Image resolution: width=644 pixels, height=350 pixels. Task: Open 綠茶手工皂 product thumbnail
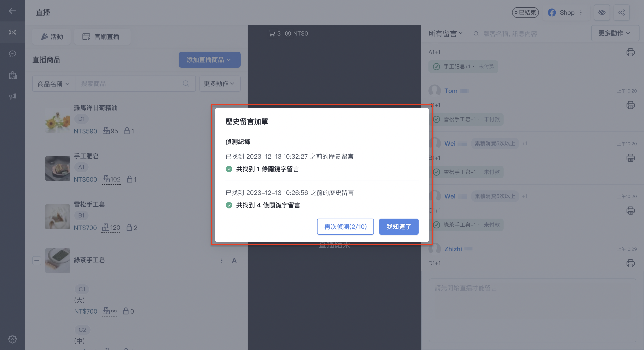[x=57, y=261]
